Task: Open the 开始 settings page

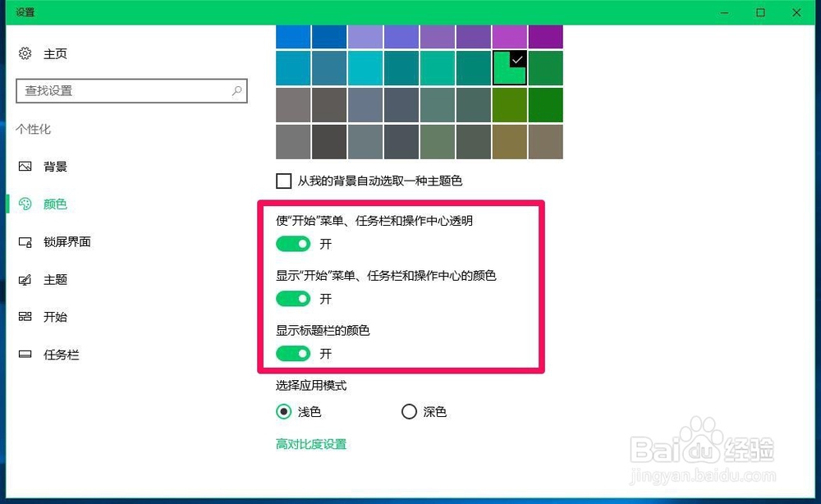Action: point(55,317)
